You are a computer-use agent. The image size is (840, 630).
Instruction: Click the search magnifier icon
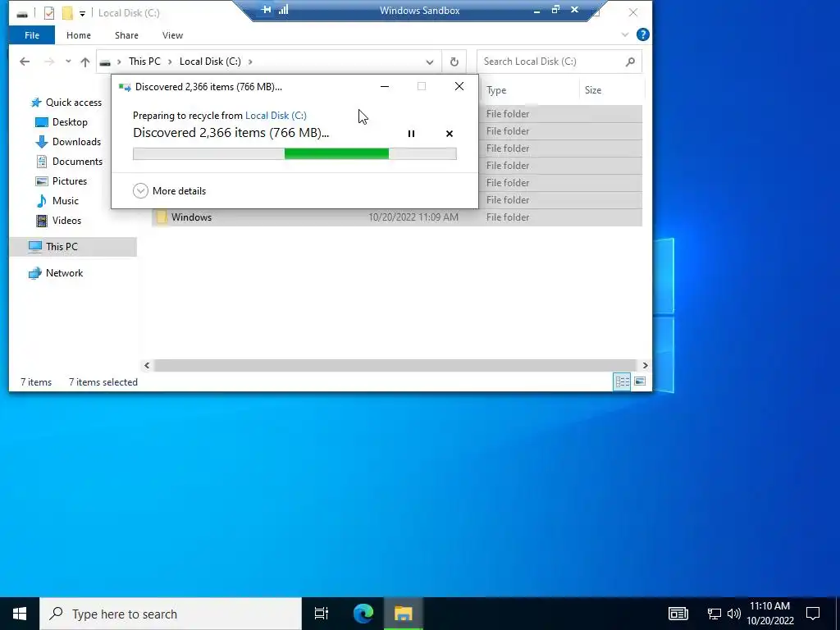click(x=631, y=62)
